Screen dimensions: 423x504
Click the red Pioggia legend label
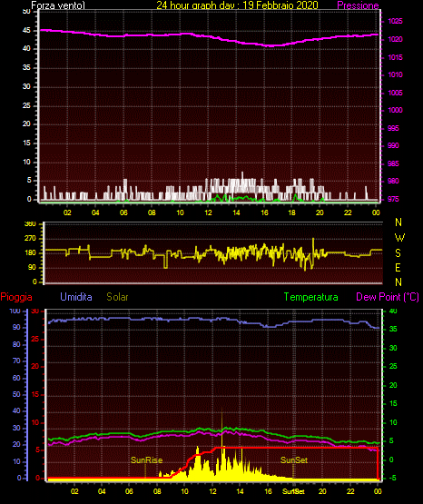coord(16,297)
